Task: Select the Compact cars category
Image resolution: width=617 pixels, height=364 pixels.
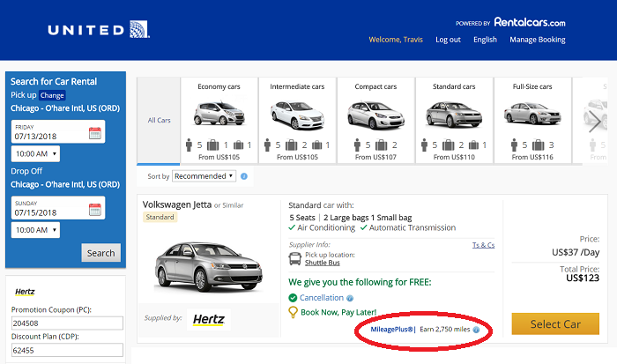Action: coord(375,121)
